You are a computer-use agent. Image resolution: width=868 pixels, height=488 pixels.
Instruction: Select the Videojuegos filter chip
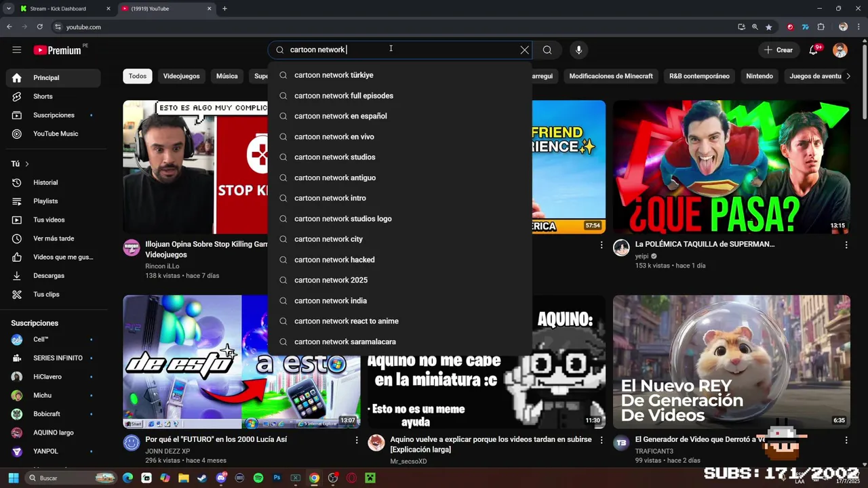point(181,76)
